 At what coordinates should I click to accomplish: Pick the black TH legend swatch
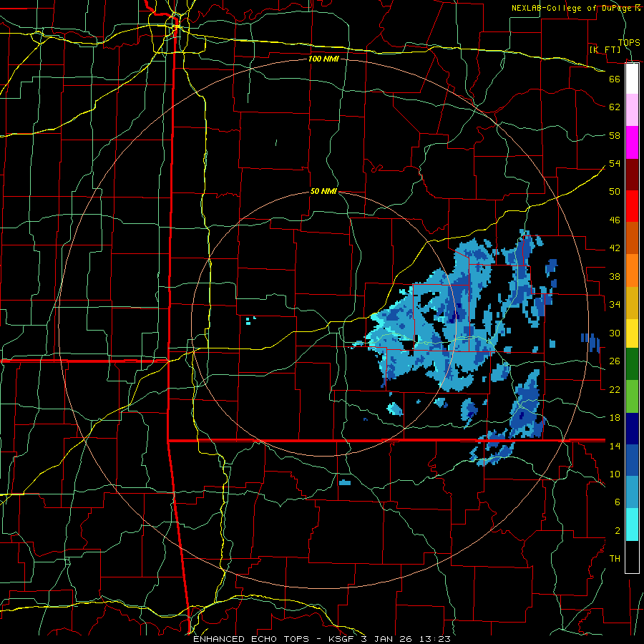[632, 557]
